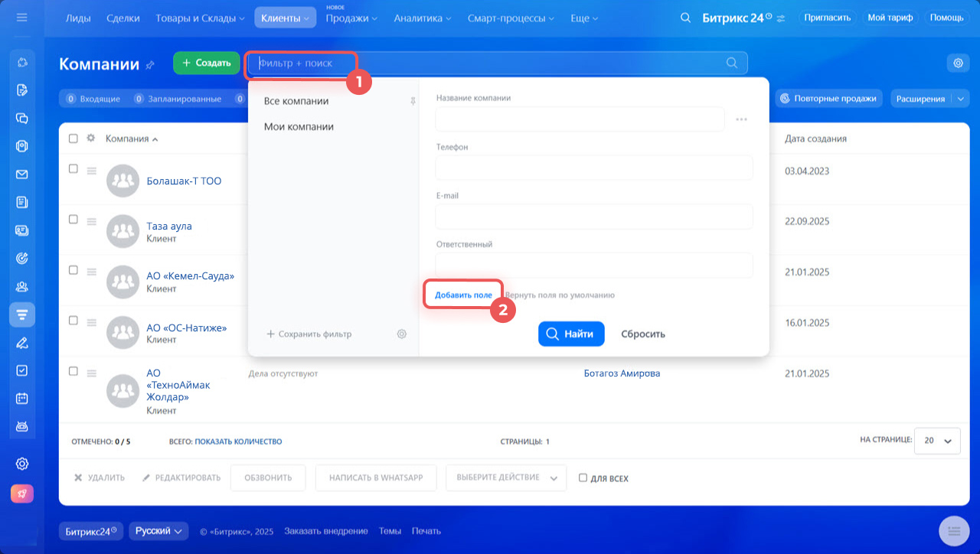Toggle the select-all checkbox in table header

[73, 138]
